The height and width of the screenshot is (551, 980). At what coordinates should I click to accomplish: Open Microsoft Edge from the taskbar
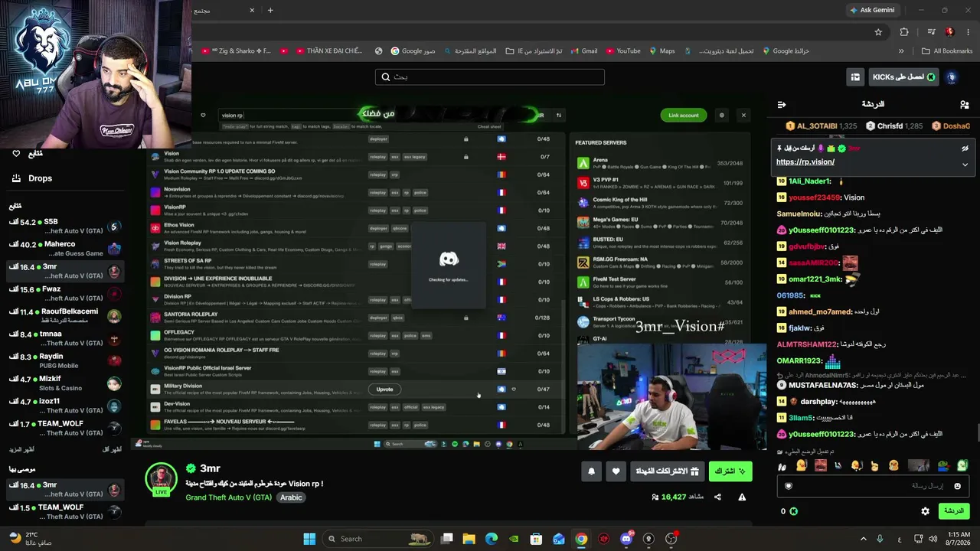pos(492,539)
